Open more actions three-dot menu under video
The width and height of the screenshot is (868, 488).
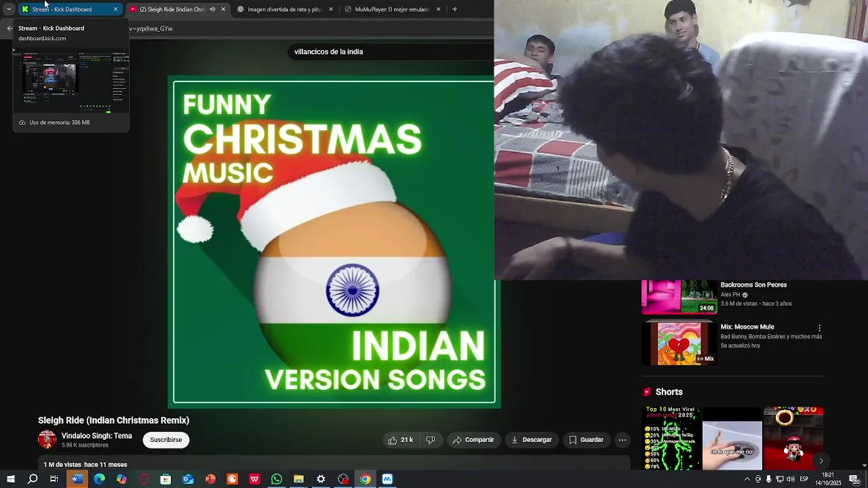point(622,440)
